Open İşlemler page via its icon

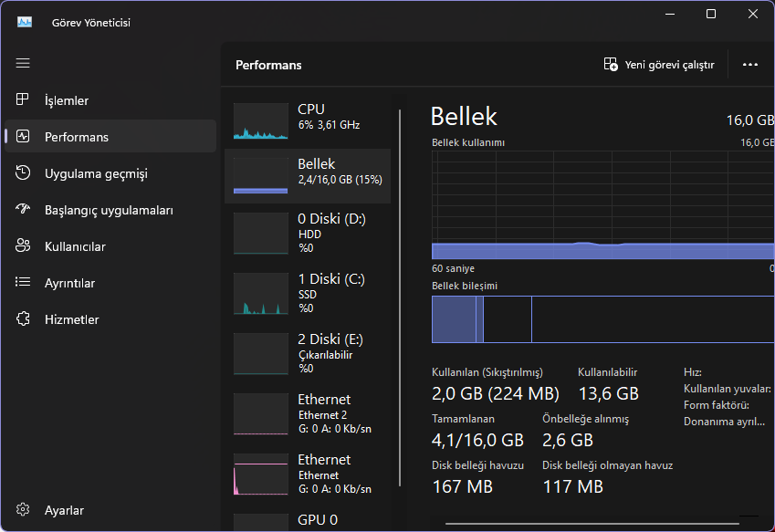tap(24, 100)
